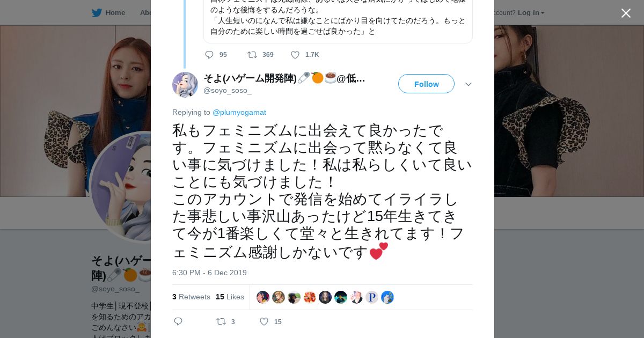The width and height of the screenshot is (644, 338).
Task: Follow the @soyo_soso_ account
Action: pos(426,84)
